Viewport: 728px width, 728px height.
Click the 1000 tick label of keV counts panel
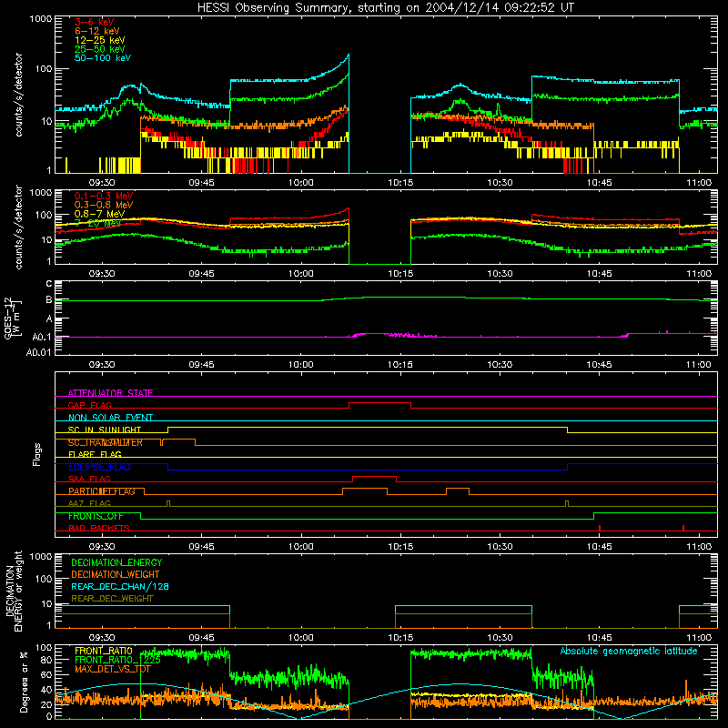tap(41, 19)
